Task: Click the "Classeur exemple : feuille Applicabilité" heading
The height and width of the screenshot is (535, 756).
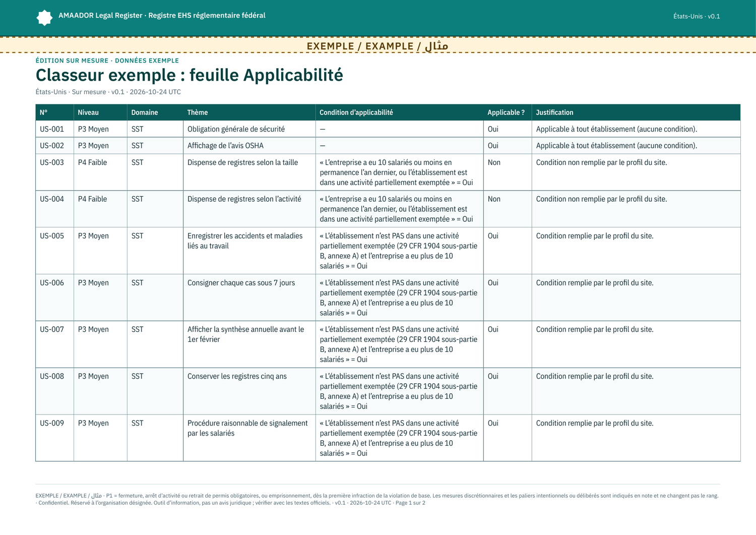Action: click(x=190, y=75)
